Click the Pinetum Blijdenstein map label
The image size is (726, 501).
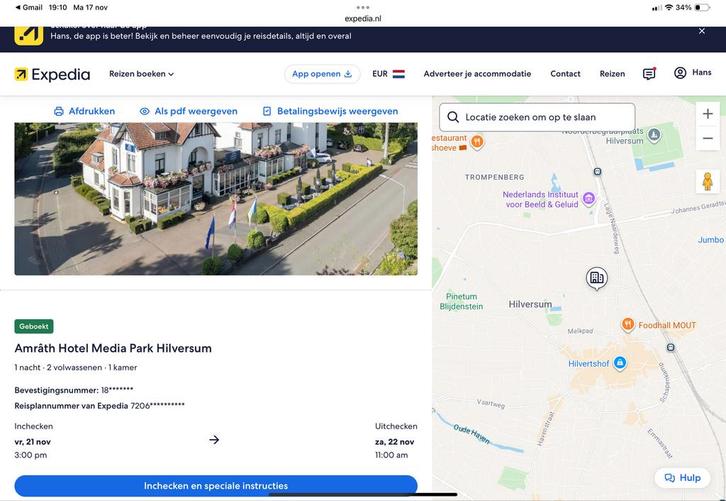pyautogui.click(x=461, y=301)
